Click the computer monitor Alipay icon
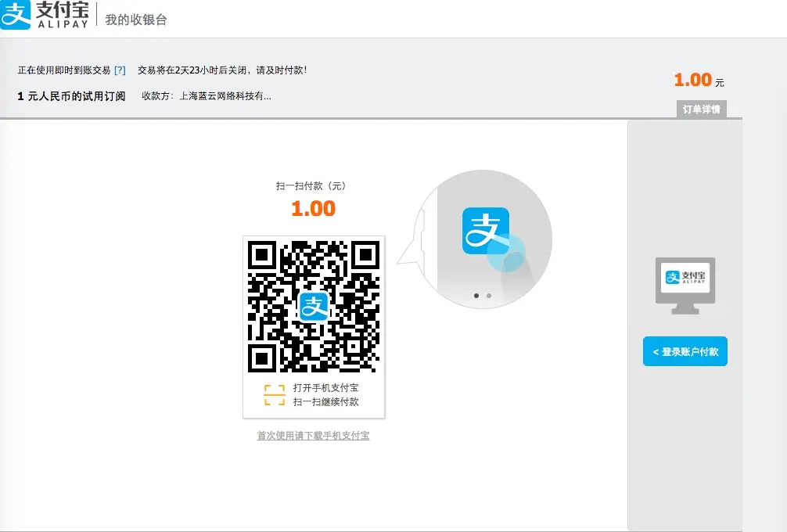Screen dimensions: 787x532 685,286
